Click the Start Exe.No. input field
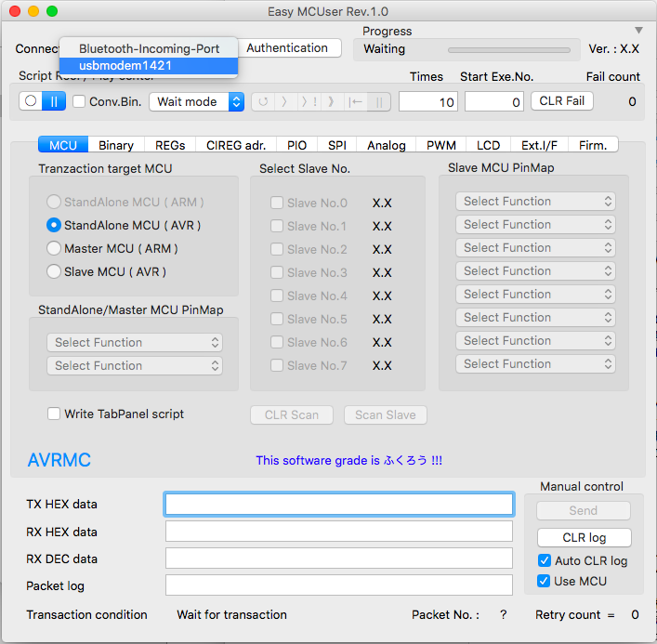657x644 pixels. pyautogui.click(x=494, y=102)
